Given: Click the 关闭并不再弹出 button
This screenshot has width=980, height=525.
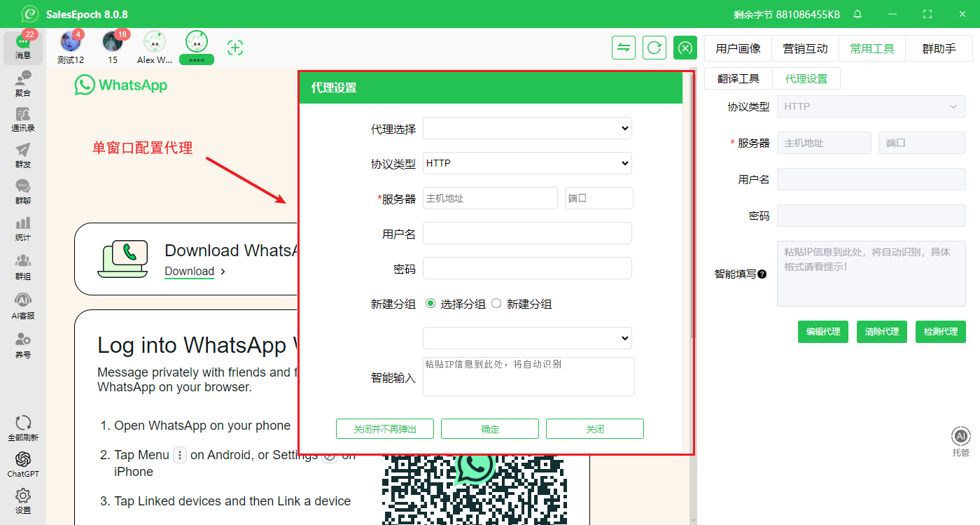Looking at the screenshot, I should coord(385,429).
